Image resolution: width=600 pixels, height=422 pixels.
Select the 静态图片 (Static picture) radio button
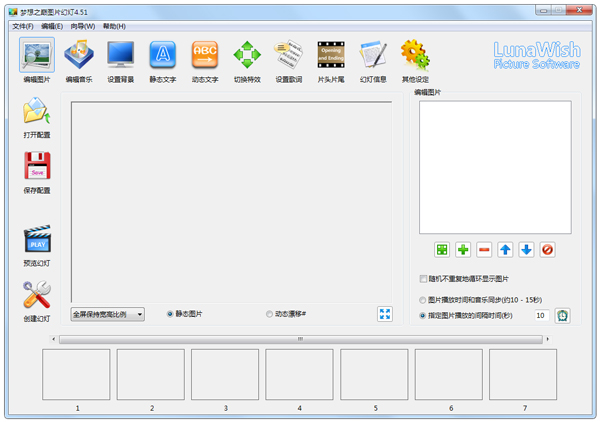(170, 314)
